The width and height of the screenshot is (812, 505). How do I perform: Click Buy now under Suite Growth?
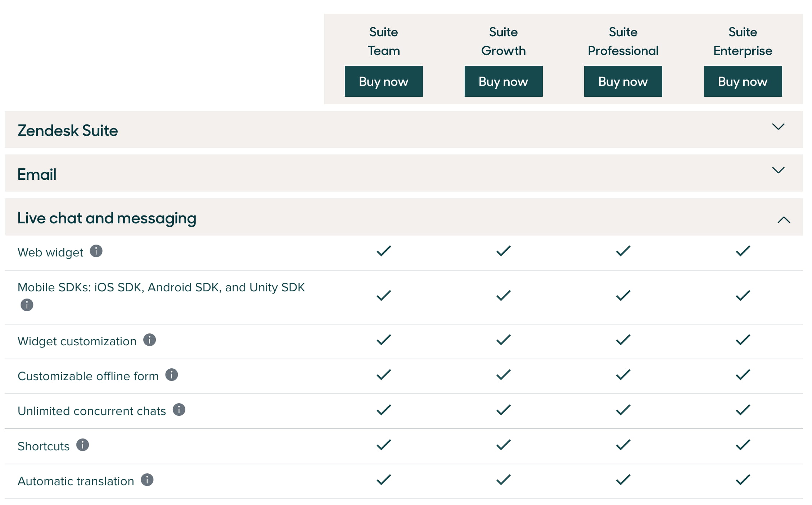click(x=503, y=81)
